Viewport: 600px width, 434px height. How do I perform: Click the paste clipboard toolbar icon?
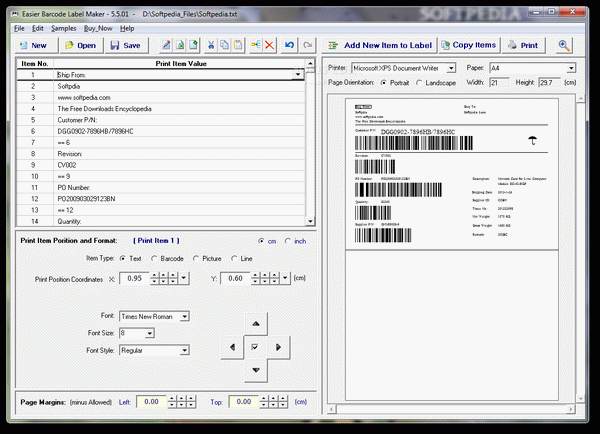238,45
